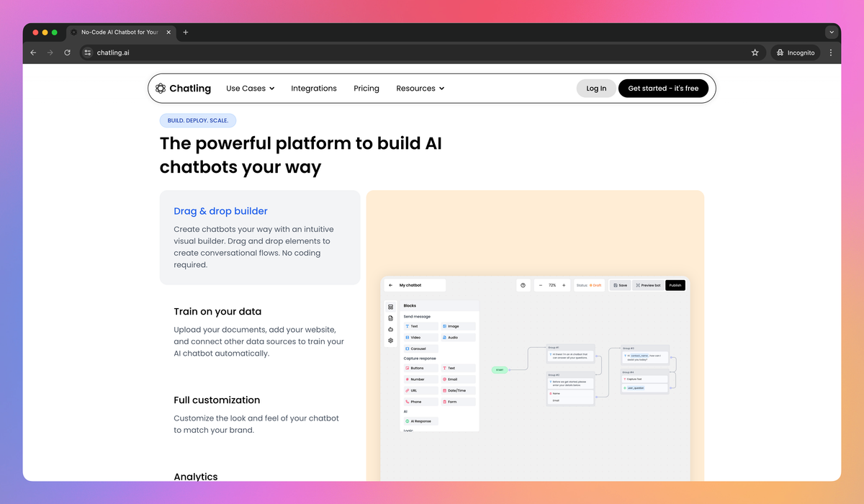The height and width of the screenshot is (504, 864).
Task: Click the zoom out minus button
Action: (x=541, y=285)
